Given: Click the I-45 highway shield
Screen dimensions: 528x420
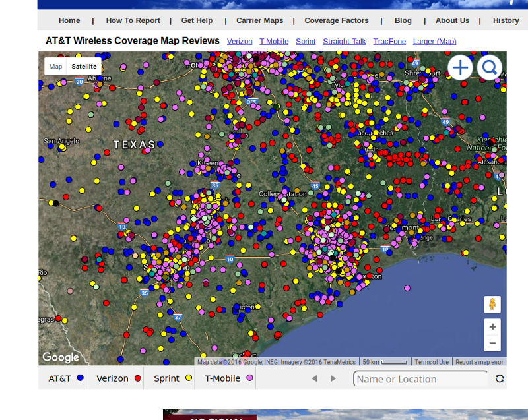Looking at the screenshot, I should 315,186.
